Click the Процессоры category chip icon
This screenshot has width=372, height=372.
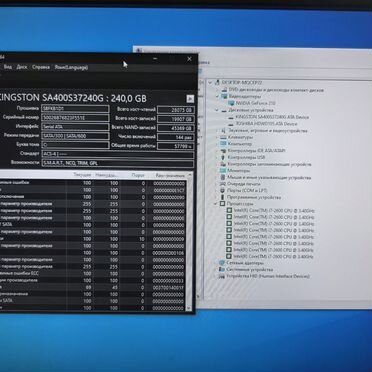222,203
